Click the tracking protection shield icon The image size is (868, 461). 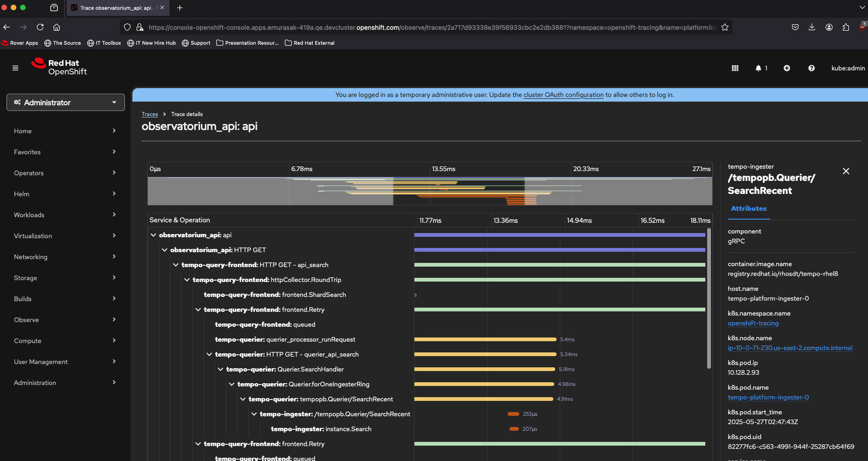tap(127, 27)
